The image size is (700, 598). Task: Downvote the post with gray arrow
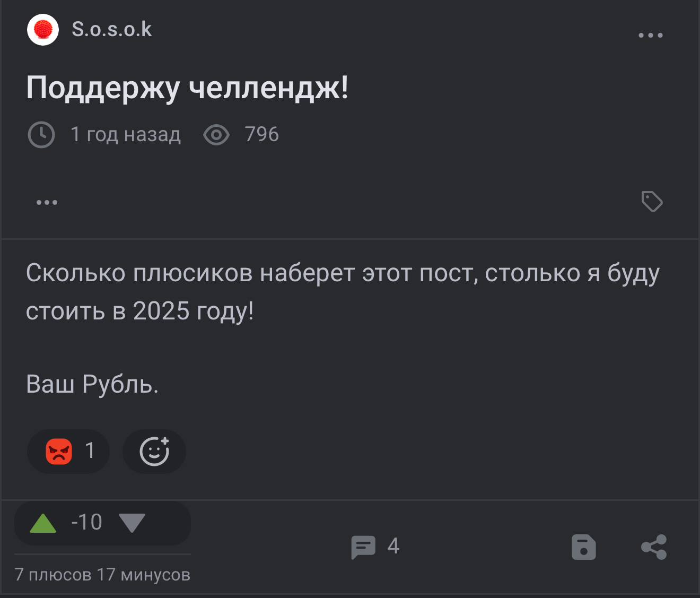pos(132,523)
